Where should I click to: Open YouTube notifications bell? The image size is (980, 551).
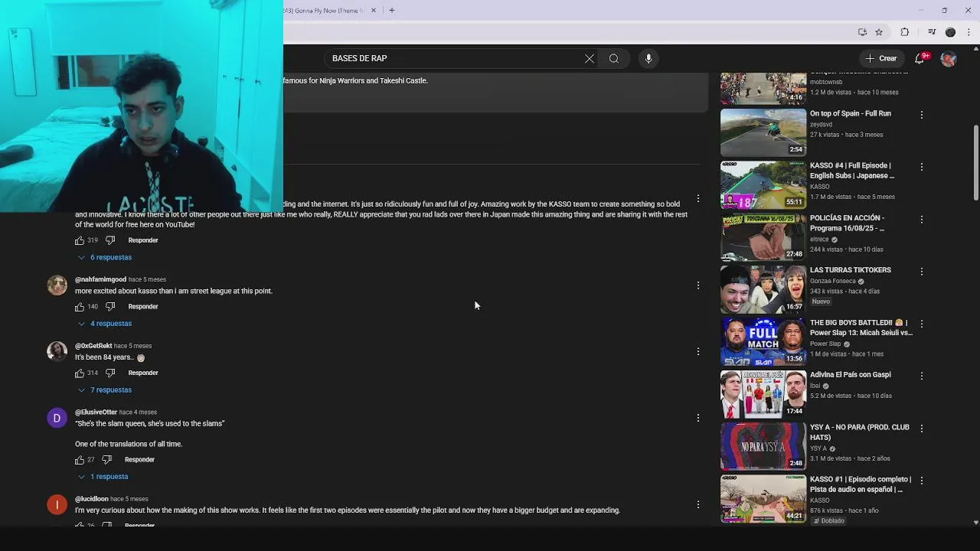click(920, 58)
